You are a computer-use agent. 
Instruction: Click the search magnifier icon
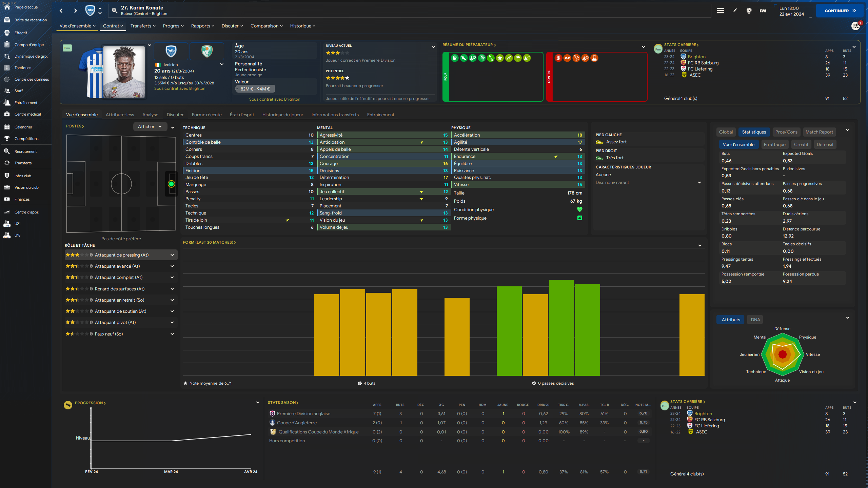(x=115, y=11)
